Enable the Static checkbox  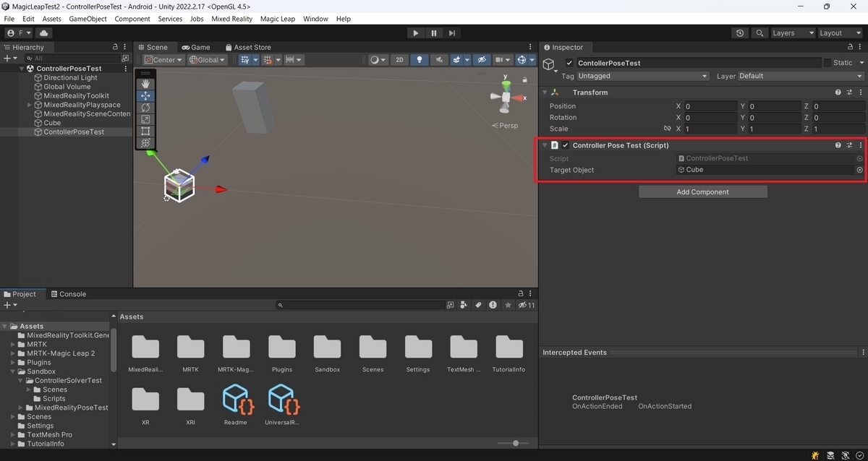(x=827, y=63)
